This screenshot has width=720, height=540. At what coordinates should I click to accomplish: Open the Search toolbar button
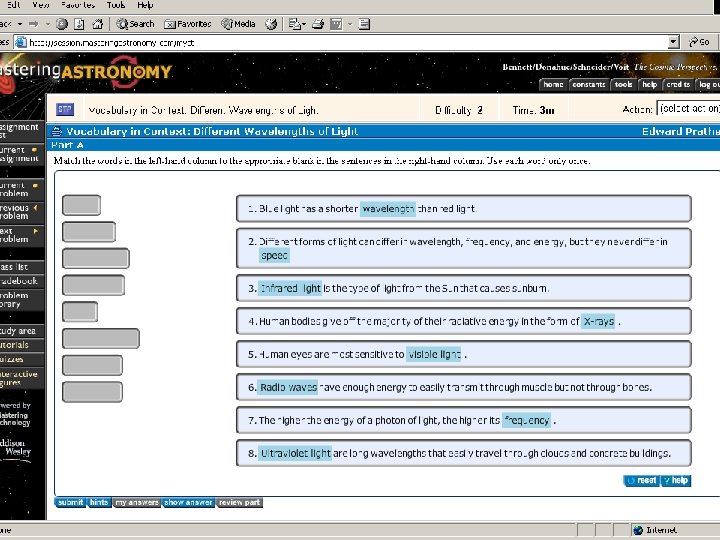coord(135,24)
